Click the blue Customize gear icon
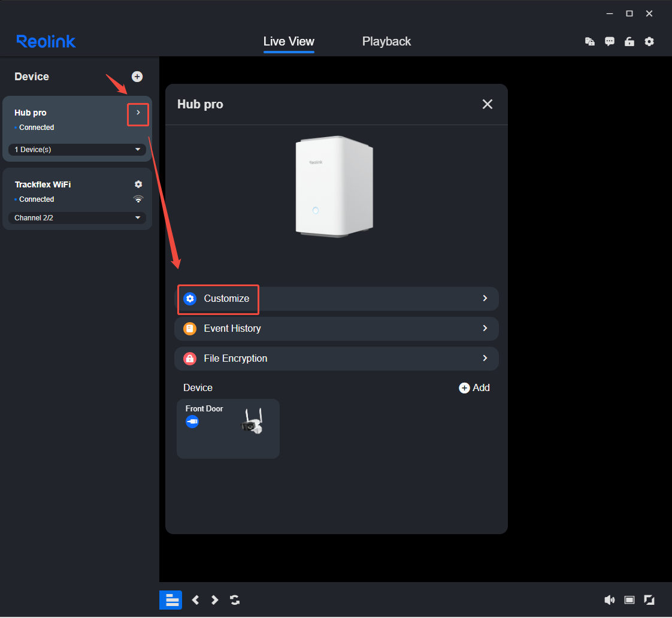Image resolution: width=672 pixels, height=618 pixels. [190, 299]
